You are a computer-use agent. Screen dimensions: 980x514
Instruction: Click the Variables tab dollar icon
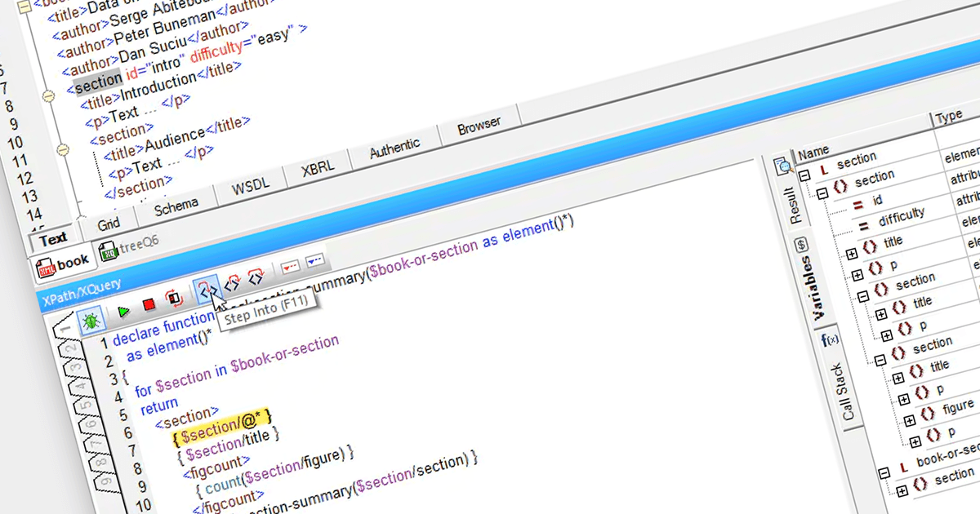pyautogui.click(x=800, y=244)
